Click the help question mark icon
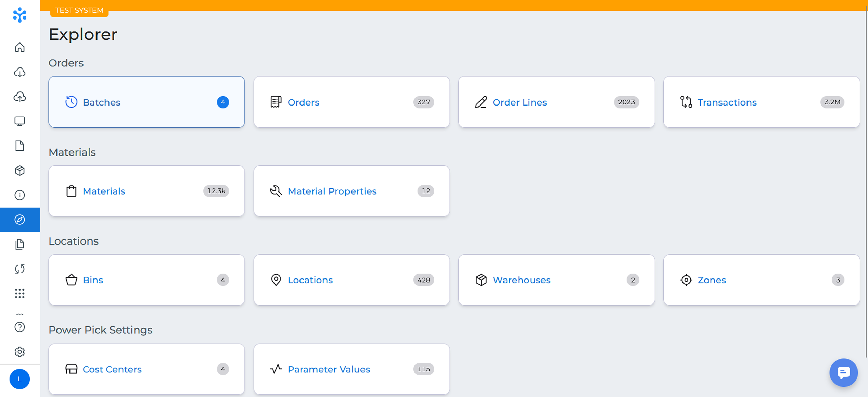The image size is (868, 397). click(x=20, y=327)
